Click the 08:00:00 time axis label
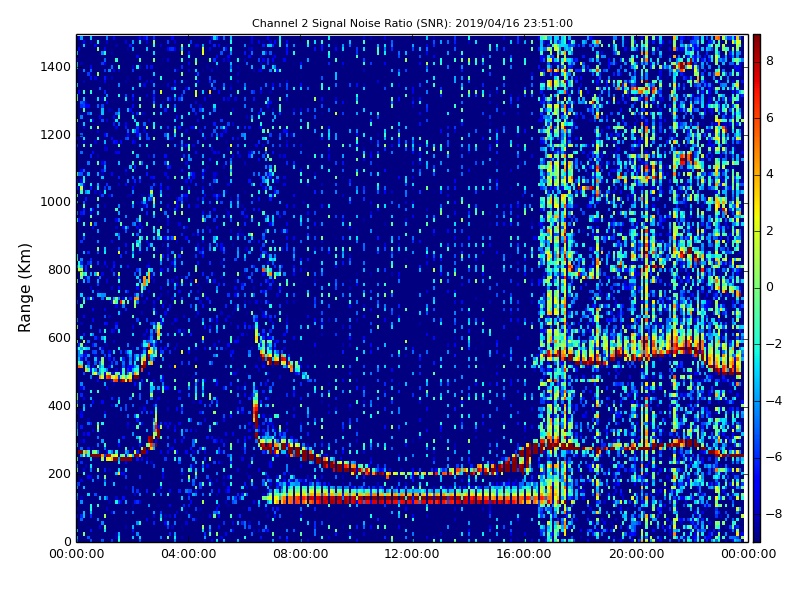800x600 pixels. click(x=301, y=554)
